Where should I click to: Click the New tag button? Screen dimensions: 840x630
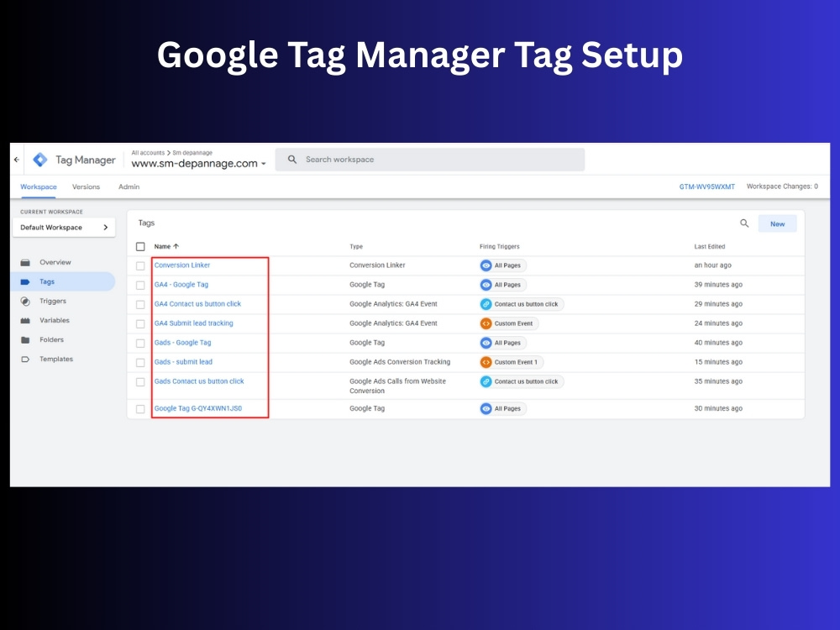click(x=777, y=224)
